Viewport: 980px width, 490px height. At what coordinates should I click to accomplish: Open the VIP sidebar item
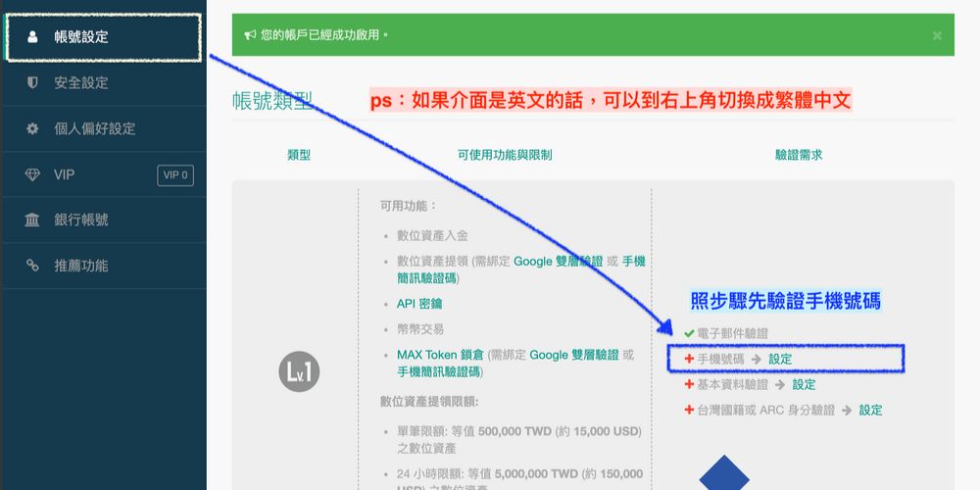(104, 174)
